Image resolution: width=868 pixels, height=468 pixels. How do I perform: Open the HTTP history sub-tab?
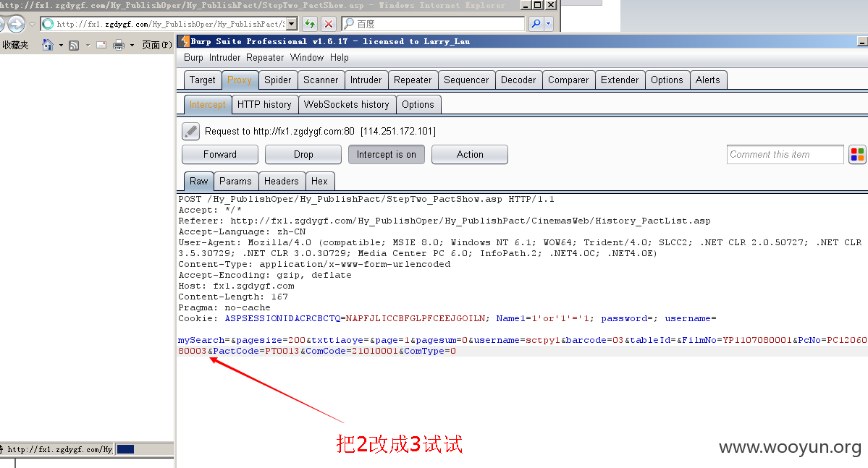click(264, 105)
